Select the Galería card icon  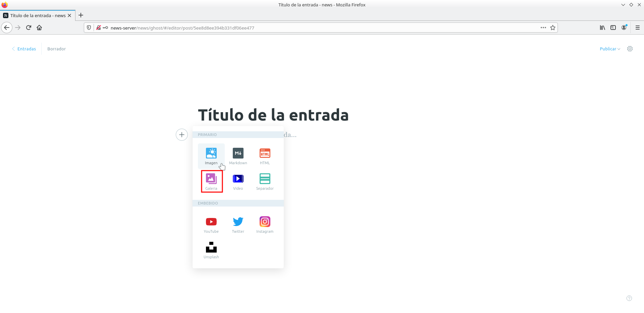coord(211,181)
